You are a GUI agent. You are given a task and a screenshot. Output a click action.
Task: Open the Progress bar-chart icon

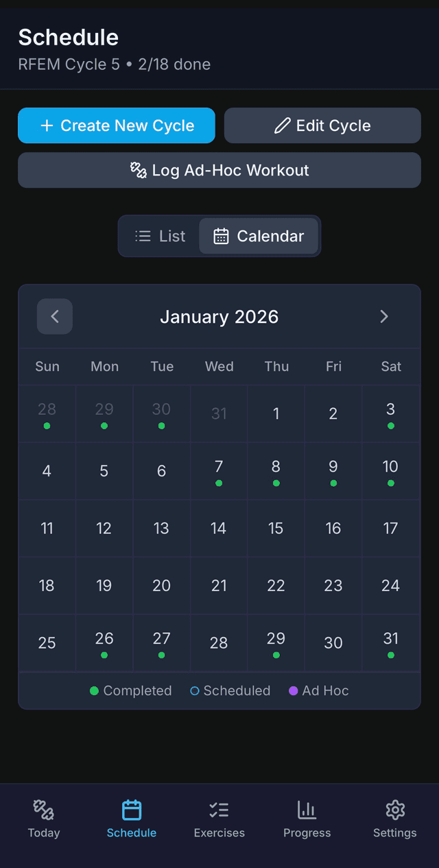pyautogui.click(x=307, y=810)
